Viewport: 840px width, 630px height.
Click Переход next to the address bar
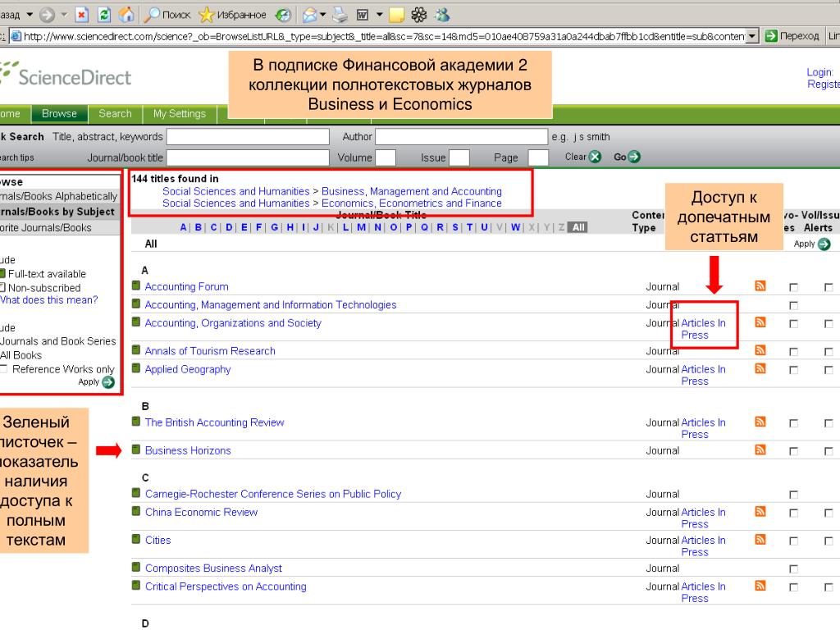coord(792,36)
